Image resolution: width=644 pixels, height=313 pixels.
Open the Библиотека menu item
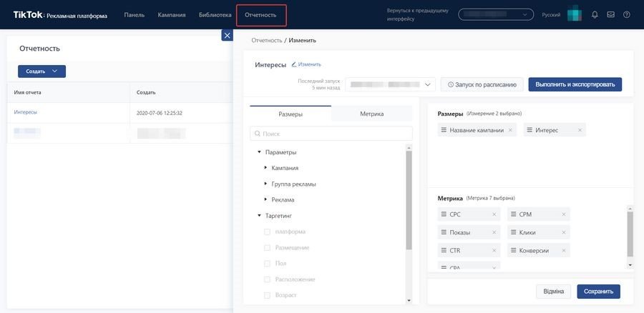coord(215,15)
